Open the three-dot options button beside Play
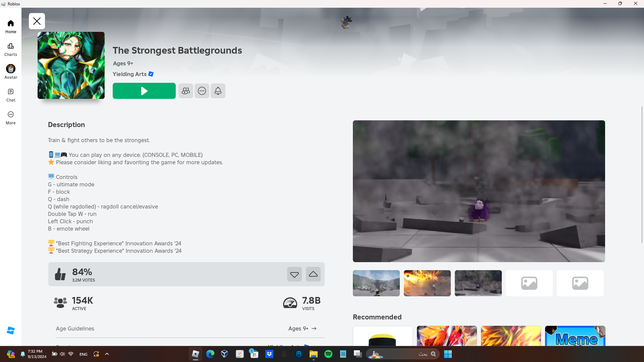The height and width of the screenshot is (362, 644). pyautogui.click(x=202, y=91)
